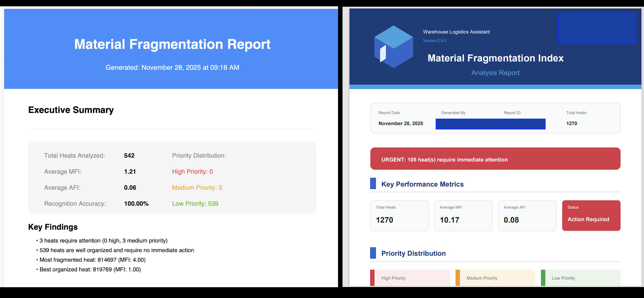Click the 'Version 2.0.0' label

(434, 40)
